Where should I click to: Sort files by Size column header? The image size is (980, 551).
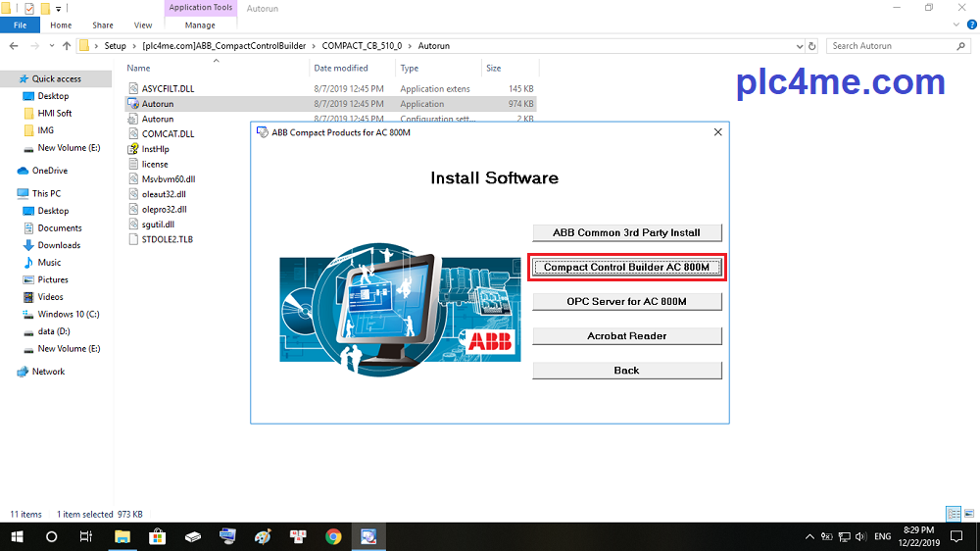(494, 69)
